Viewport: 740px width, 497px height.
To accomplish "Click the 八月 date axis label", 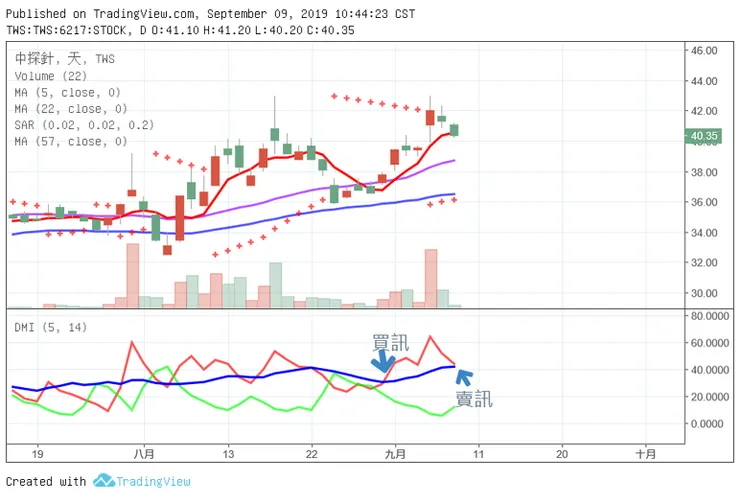I will click(144, 454).
